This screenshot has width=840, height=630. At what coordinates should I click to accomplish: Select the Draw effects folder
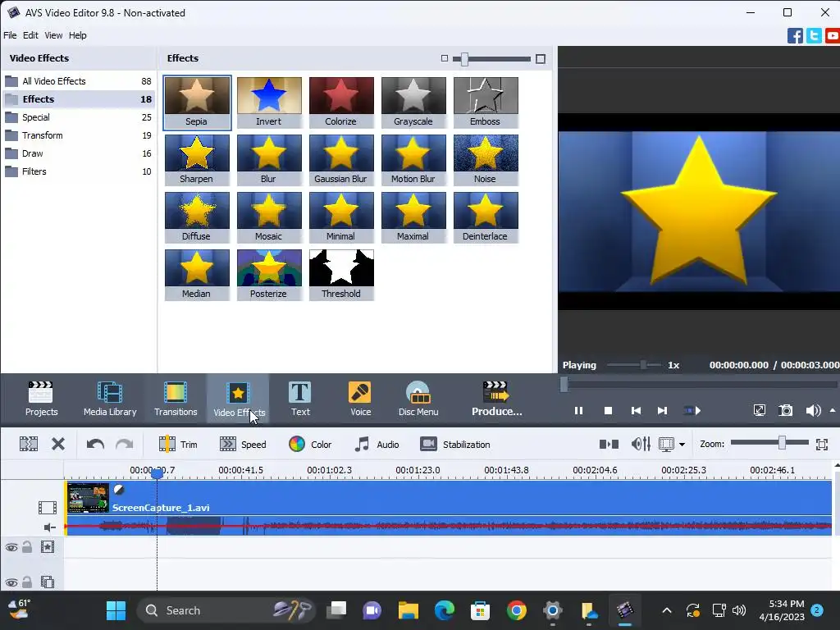tap(78, 153)
